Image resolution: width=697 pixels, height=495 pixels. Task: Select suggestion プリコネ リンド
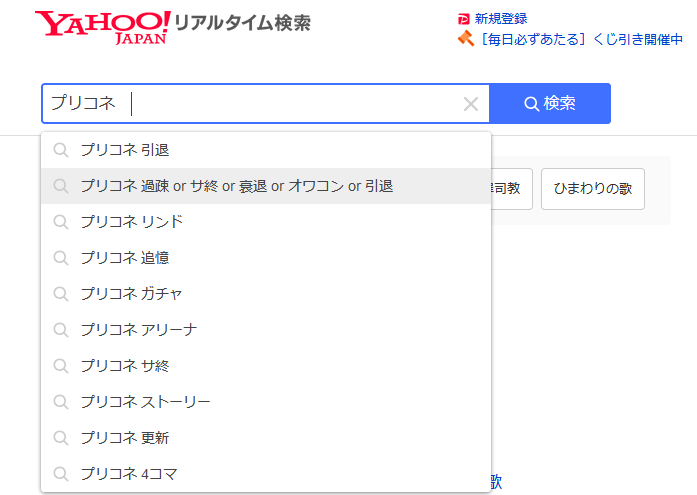coord(266,222)
